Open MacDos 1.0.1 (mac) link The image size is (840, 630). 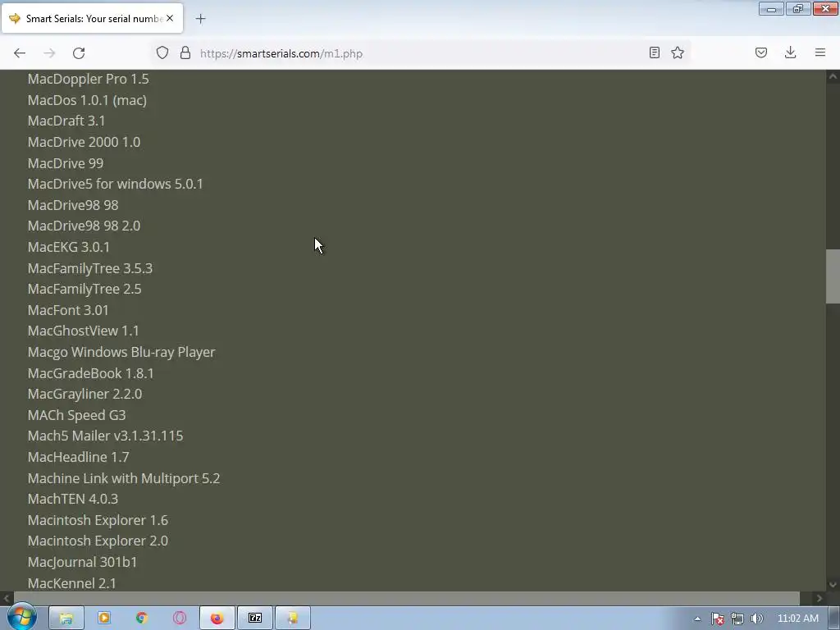(87, 100)
